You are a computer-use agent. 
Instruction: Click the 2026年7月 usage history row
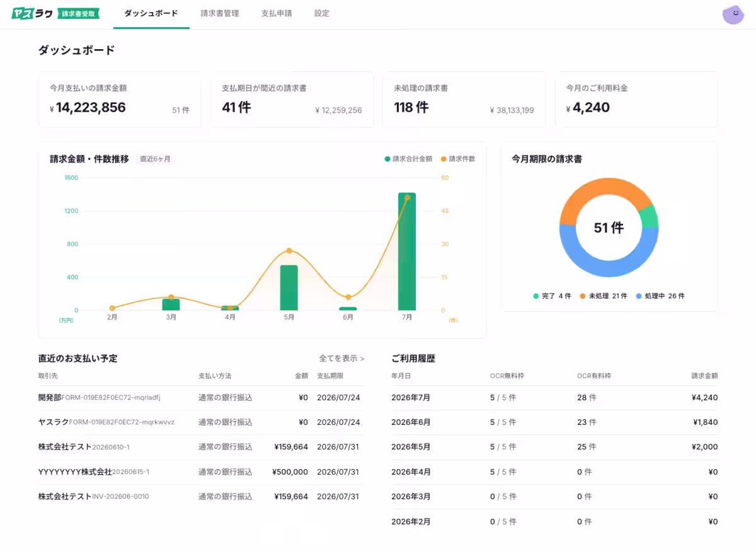pyautogui.click(x=554, y=398)
